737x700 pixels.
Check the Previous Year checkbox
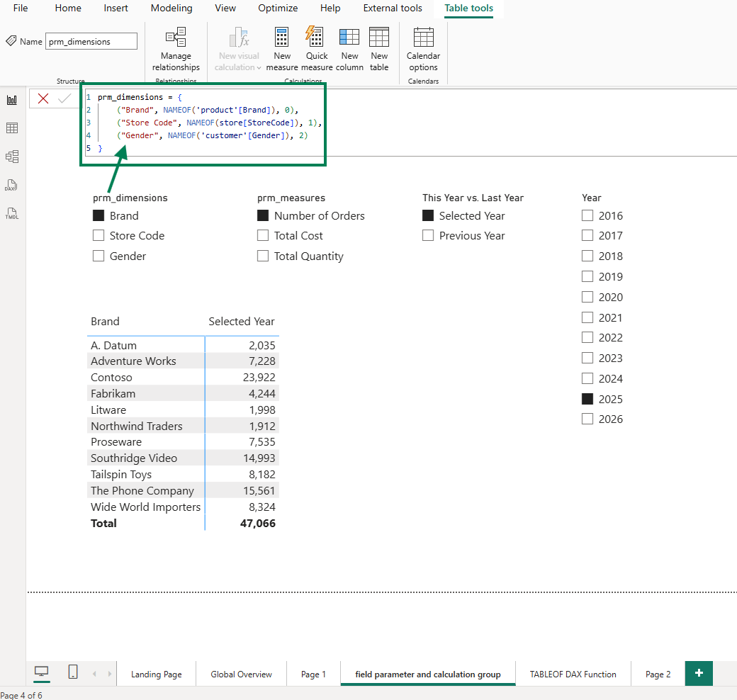click(x=428, y=235)
